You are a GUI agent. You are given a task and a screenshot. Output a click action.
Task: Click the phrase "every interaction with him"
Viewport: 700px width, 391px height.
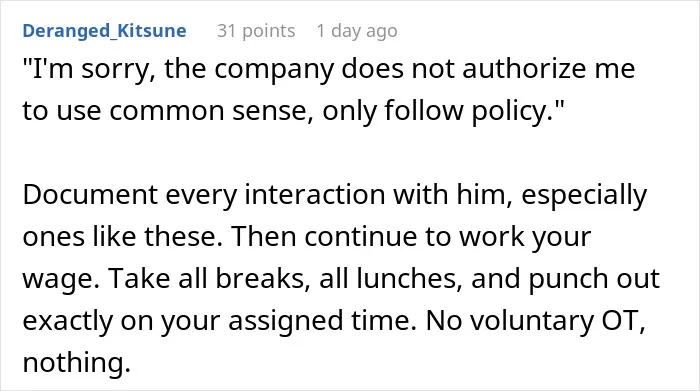(339, 195)
